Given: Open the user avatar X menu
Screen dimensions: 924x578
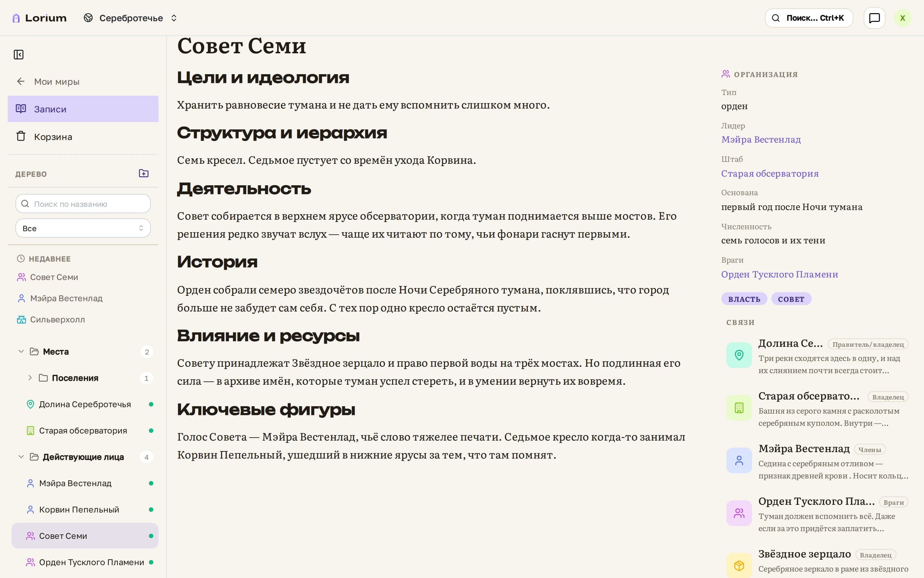Looking at the screenshot, I should (902, 18).
